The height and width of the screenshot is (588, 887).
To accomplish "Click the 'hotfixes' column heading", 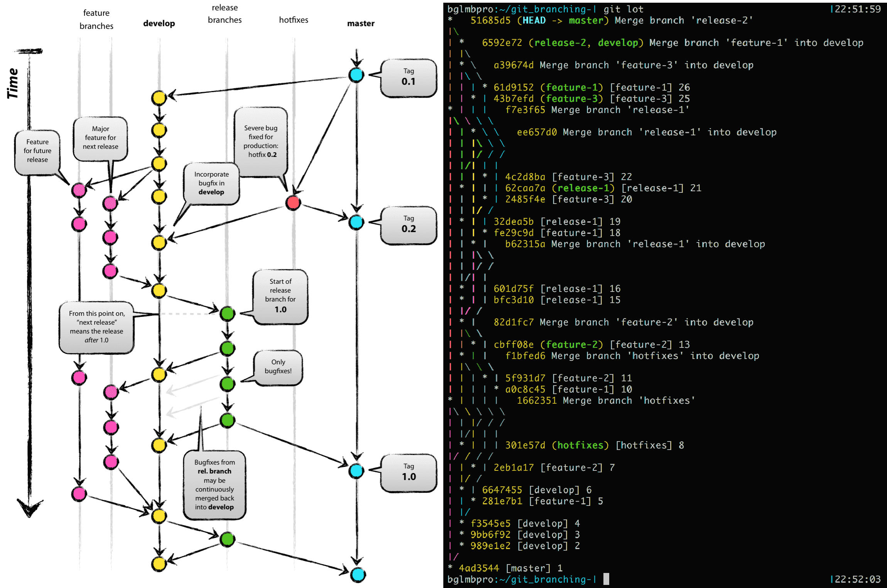I will click(x=294, y=20).
